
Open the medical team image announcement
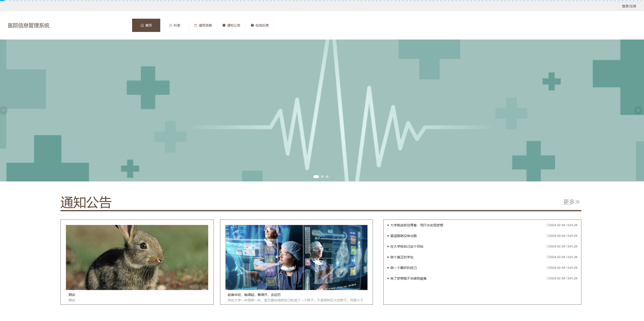click(296, 257)
